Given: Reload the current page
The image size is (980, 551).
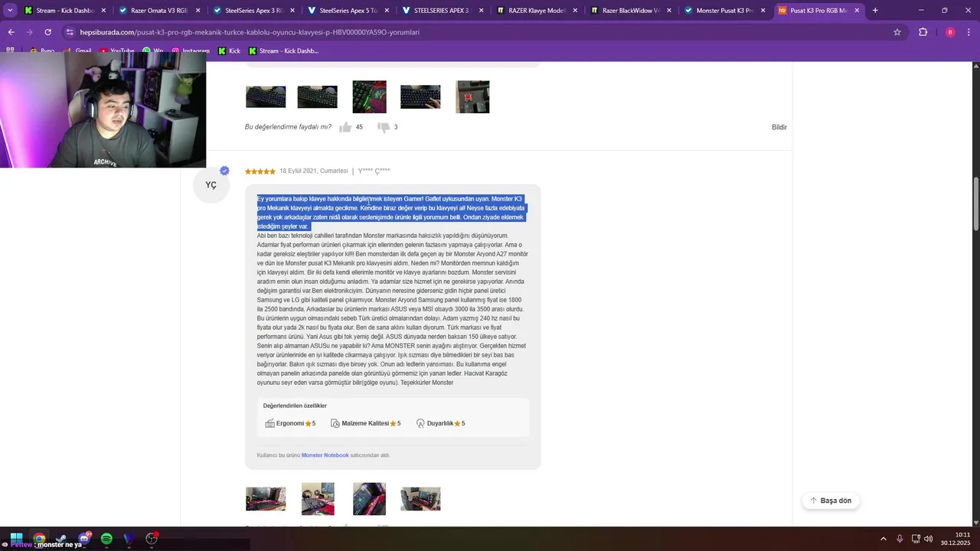Looking at the screenshot, I should (x=47, y=32).
